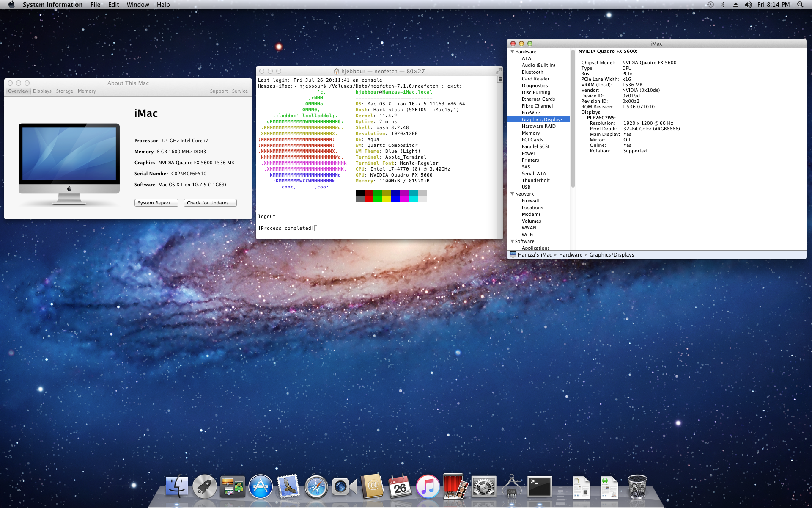The width and height of the screenshot is (812, 508).
Task: Click Check for Updates button
Action: coord(210,203)
